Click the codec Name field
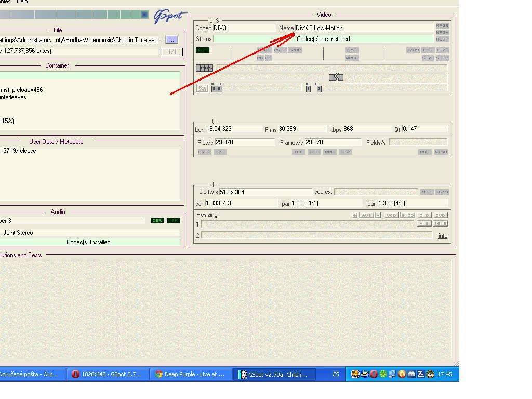This screenshot has width=532, height=399. click(364, 28)
